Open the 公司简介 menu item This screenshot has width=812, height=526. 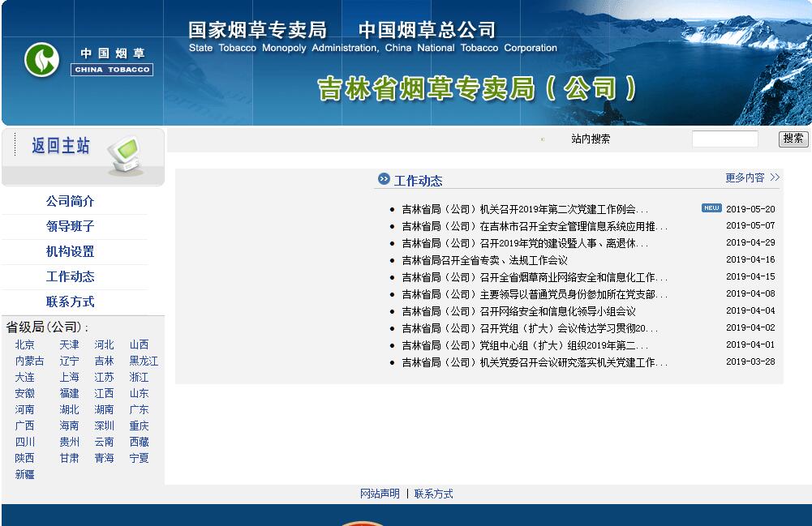[70, 201]
